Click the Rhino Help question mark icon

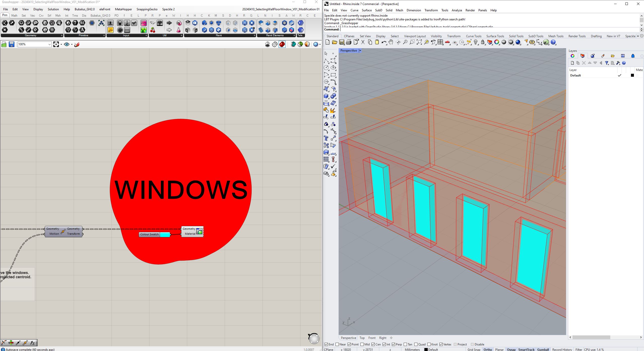point(553,42)
